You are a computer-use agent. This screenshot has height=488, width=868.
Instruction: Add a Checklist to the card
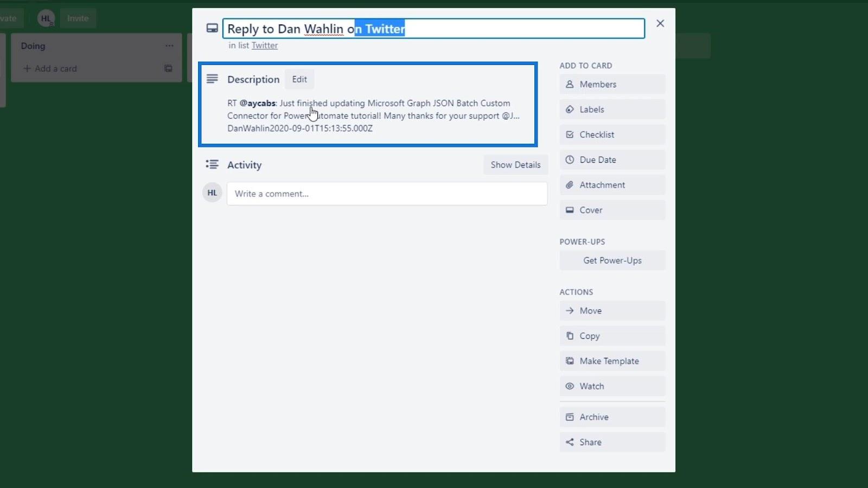coord(612,134)
